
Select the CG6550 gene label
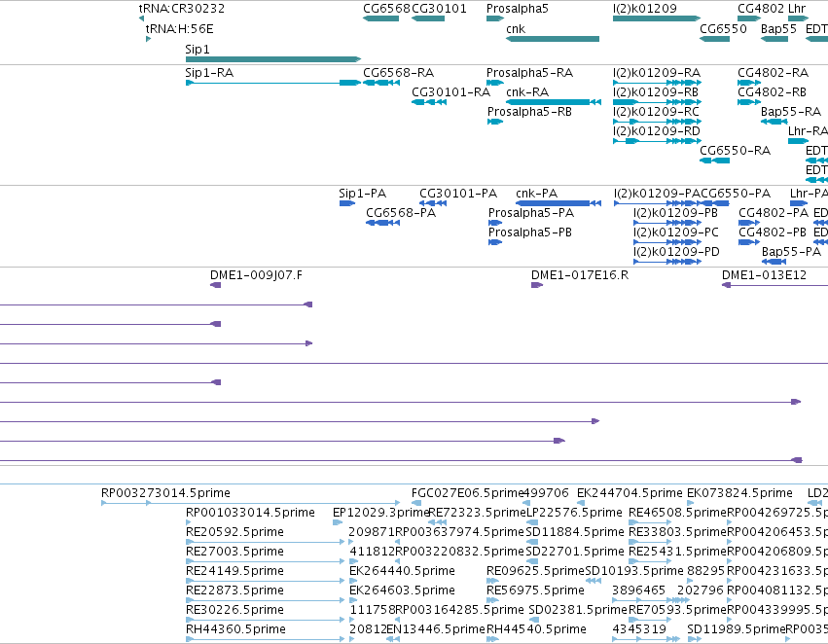tap(724, 29)
